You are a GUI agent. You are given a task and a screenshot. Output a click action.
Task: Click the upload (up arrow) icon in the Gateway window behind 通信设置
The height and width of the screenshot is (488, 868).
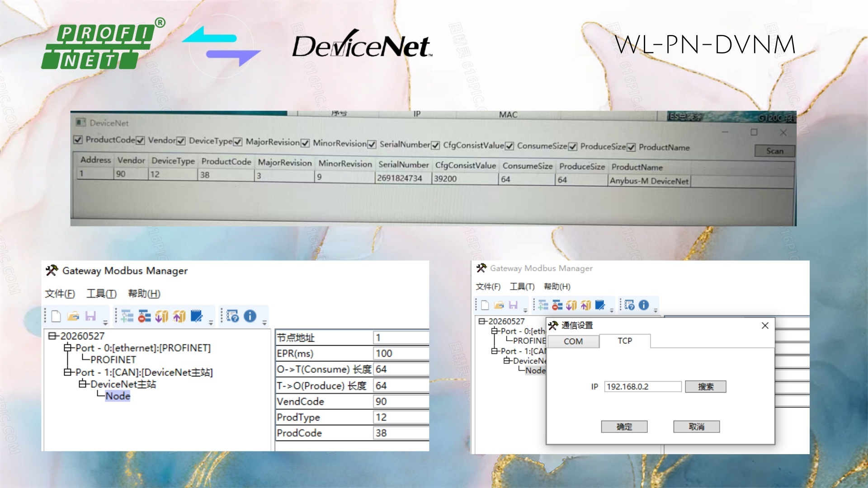tap(586, 305)
